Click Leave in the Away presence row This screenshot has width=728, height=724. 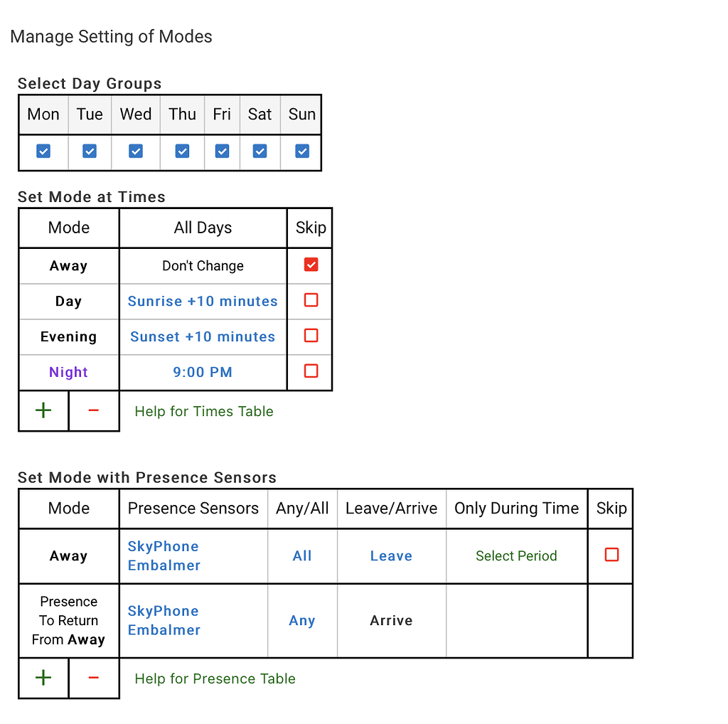click(x=391, y=555)
